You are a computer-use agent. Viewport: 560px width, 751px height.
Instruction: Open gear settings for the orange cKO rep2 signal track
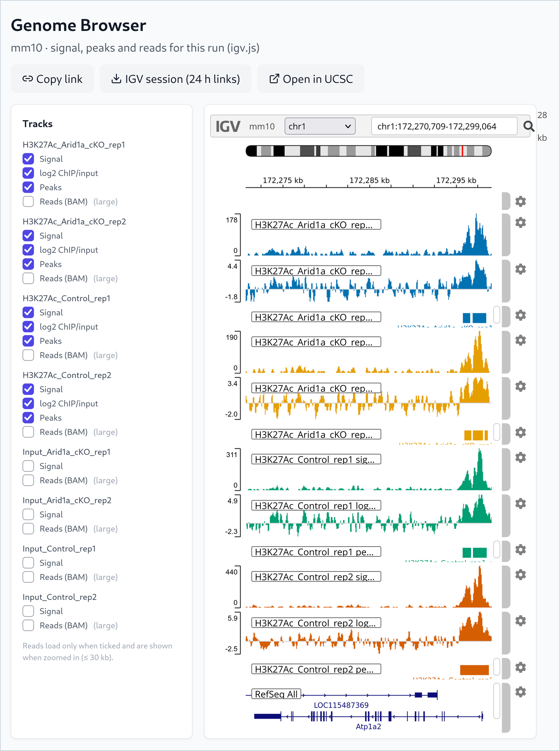[x=521, y=340]
